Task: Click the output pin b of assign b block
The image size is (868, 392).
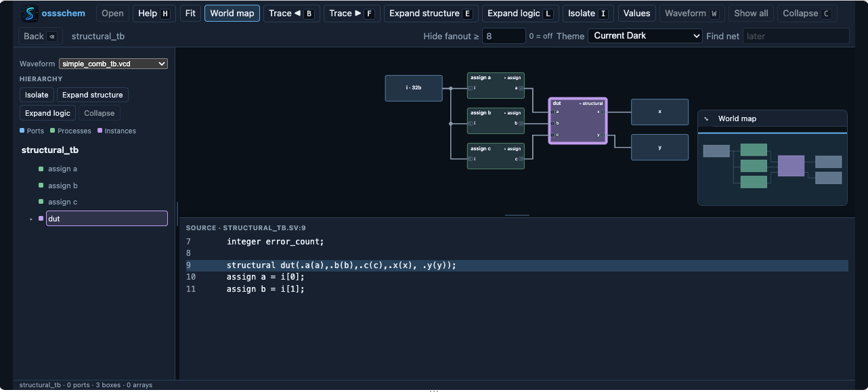Action: pos(521,123)
